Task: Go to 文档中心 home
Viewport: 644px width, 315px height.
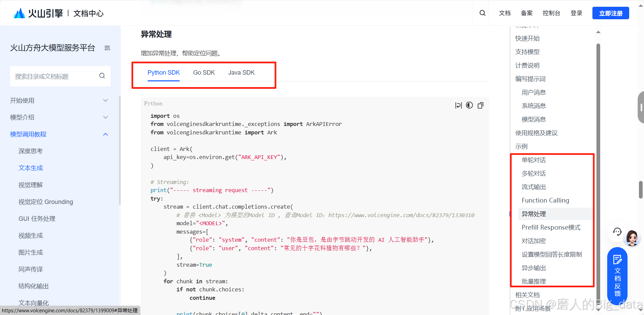Action: (88, 14)
